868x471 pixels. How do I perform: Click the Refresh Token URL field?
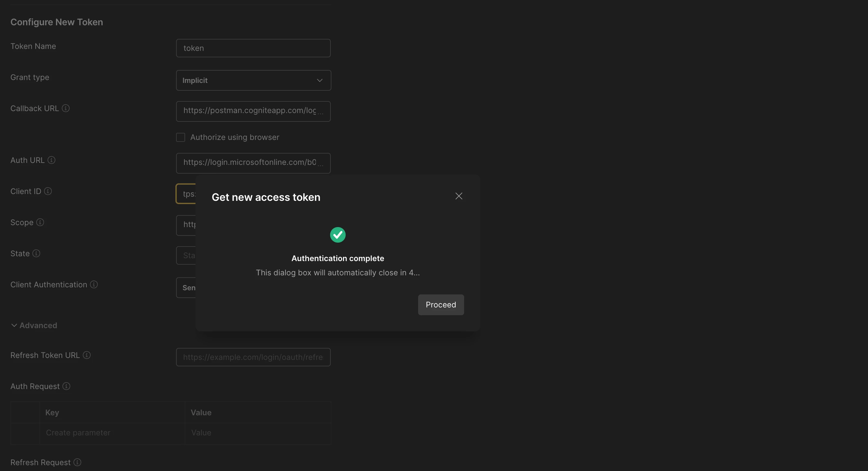pyautogui.click(x=253, y=357)
